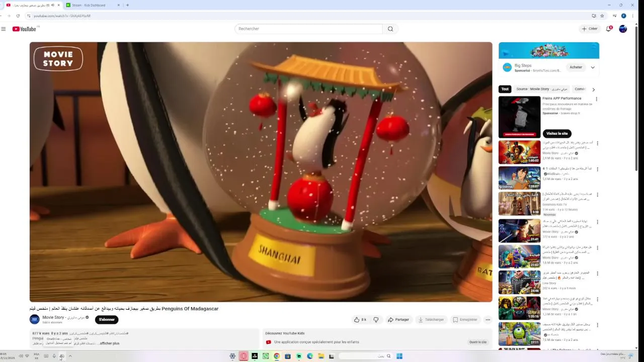
Task: Open Google Chrome from the taskbar
Action: click(x=277, y=356)
